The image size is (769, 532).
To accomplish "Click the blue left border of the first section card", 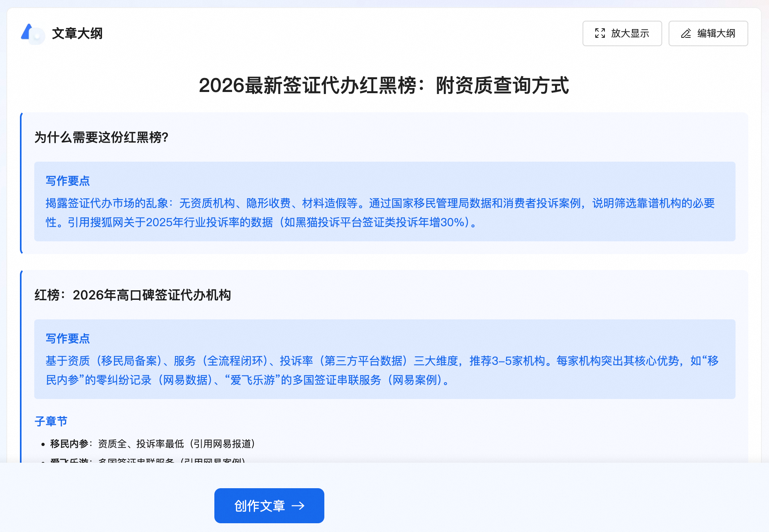I will (x=21, y=183).
